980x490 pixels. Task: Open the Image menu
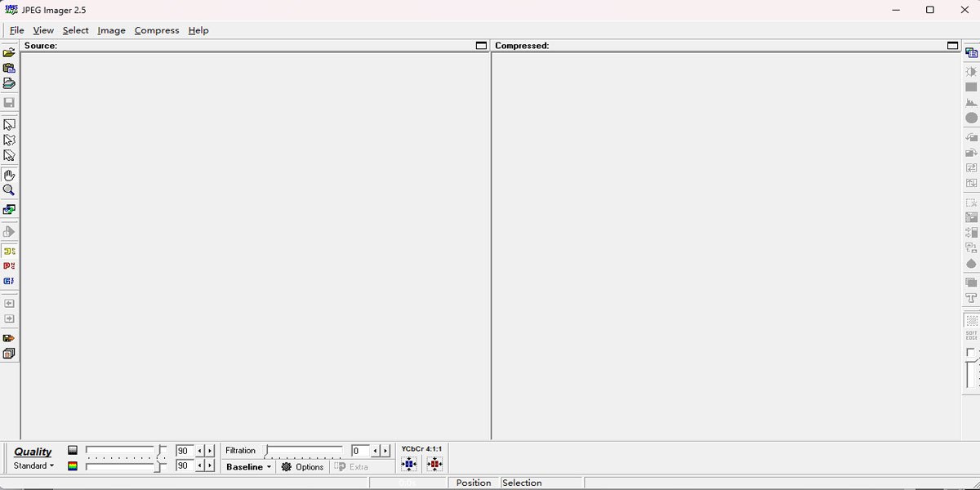(x=111, y=30)
